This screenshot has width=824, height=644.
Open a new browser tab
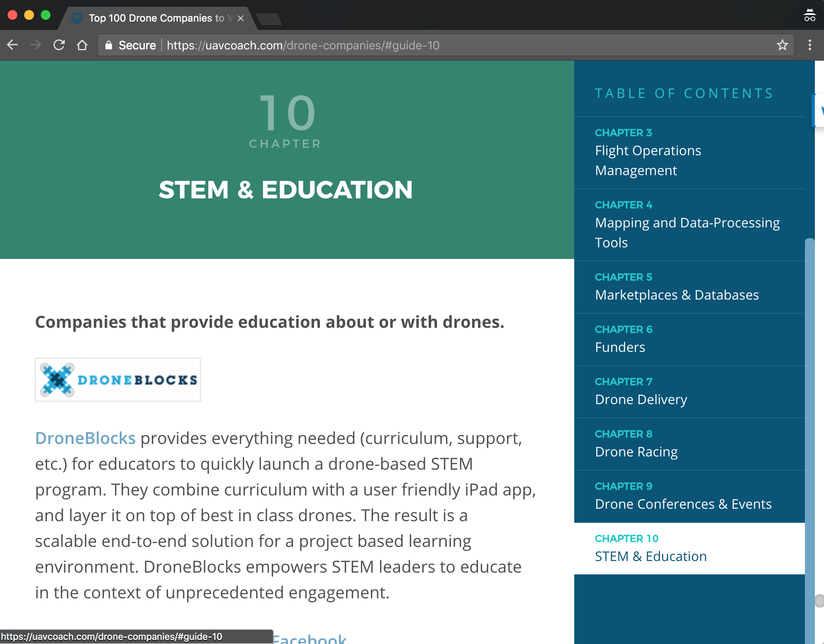click(269, 19)
